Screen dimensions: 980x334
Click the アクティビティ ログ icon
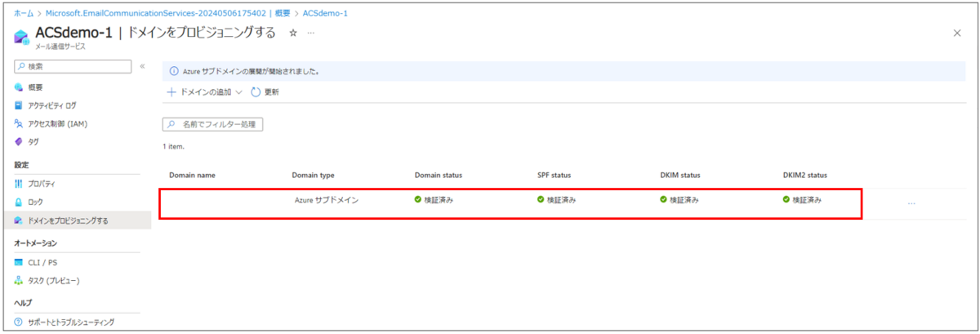(19, 105)
